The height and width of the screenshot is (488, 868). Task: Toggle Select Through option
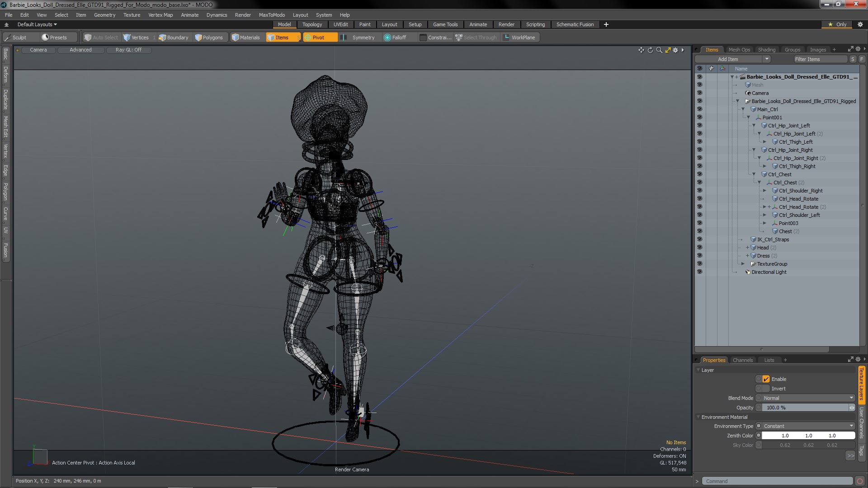pyautogui.click(x=476, y=38)
